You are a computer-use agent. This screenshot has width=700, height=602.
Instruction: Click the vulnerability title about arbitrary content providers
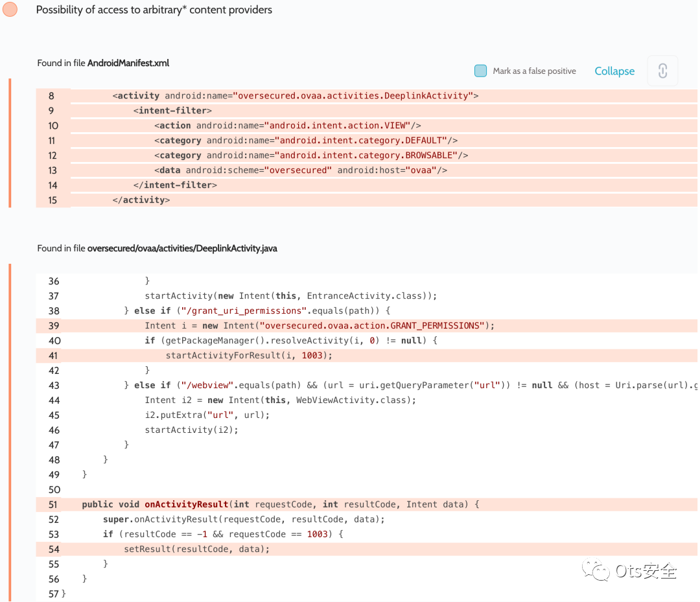point(154,9)
